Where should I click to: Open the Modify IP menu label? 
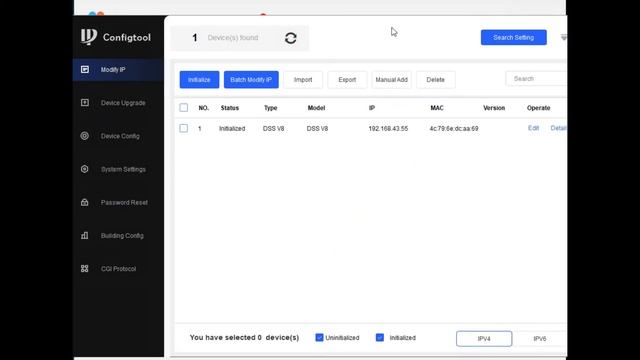(x=113, y=70)
